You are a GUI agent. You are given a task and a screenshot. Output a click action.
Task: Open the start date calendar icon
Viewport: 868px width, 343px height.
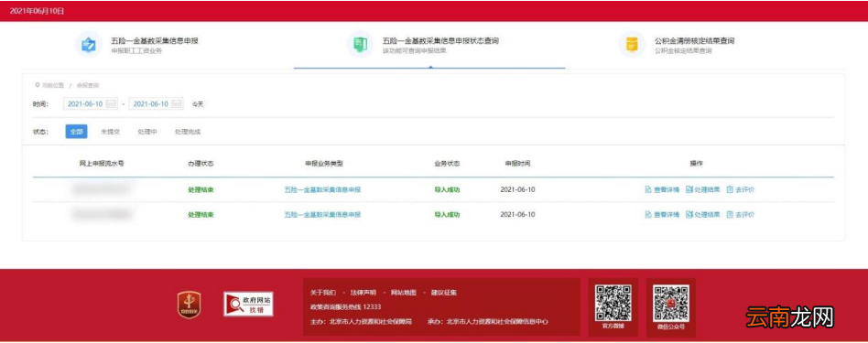tap(111, 103)
